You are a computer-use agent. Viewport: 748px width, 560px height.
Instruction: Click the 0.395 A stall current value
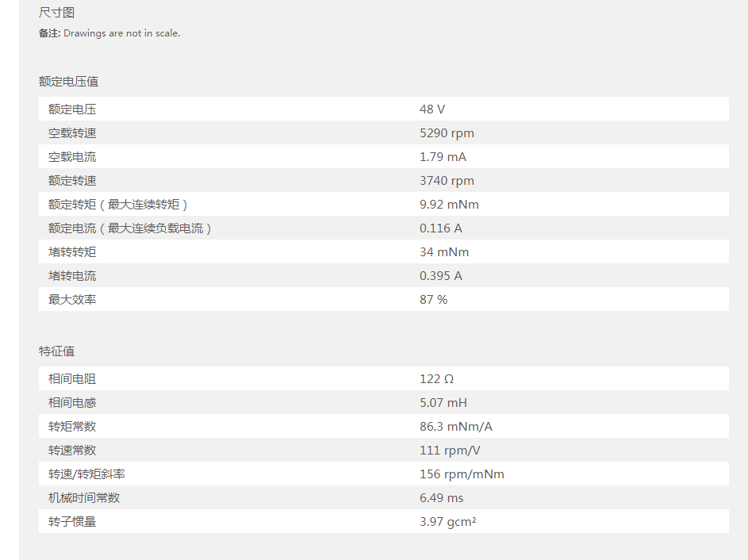pyautogui.click(x=440, y=276)
